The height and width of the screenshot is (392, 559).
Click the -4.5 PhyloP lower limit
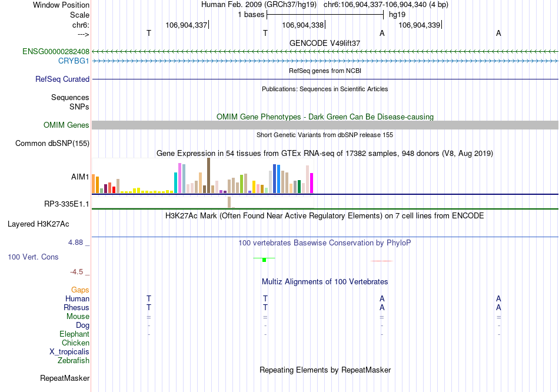76,272
